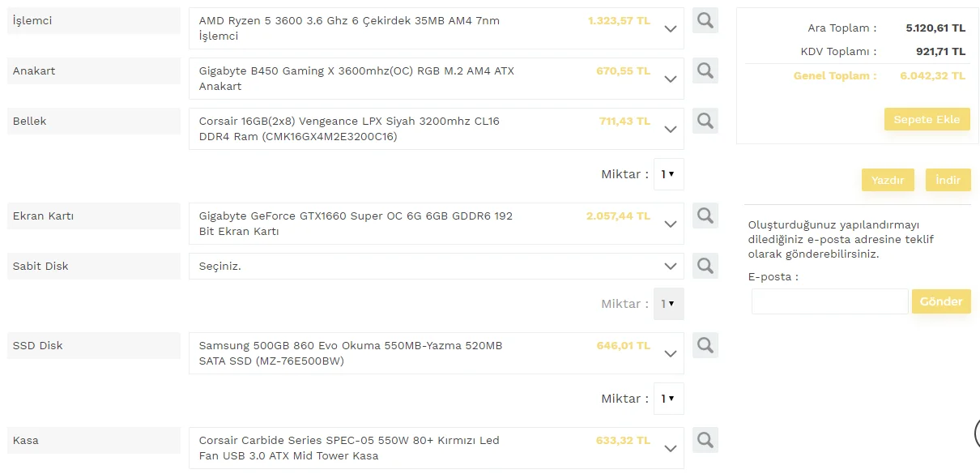
Task: Click the Gönder button
Action: [941, 301]
